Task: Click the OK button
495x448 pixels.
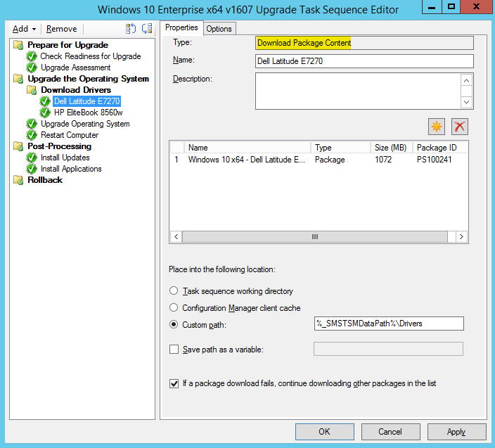Action: (x=325, y=432)
